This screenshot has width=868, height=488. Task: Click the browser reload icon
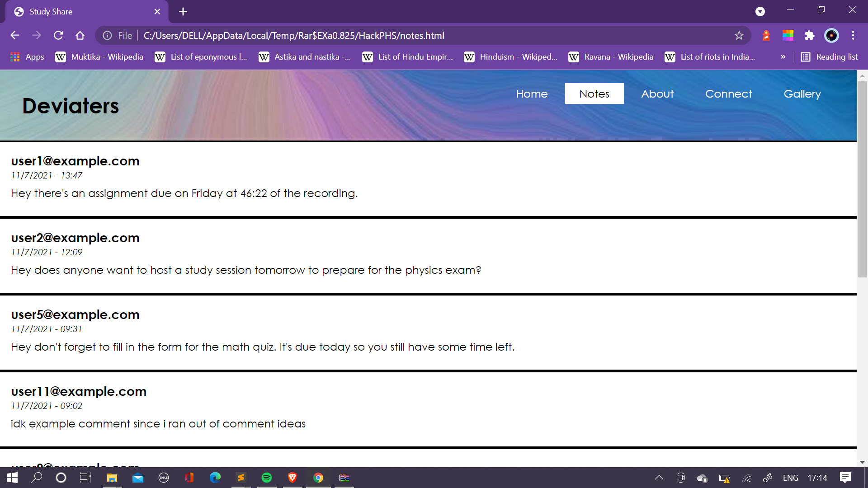pyautogui.click(x=58, y=35)
